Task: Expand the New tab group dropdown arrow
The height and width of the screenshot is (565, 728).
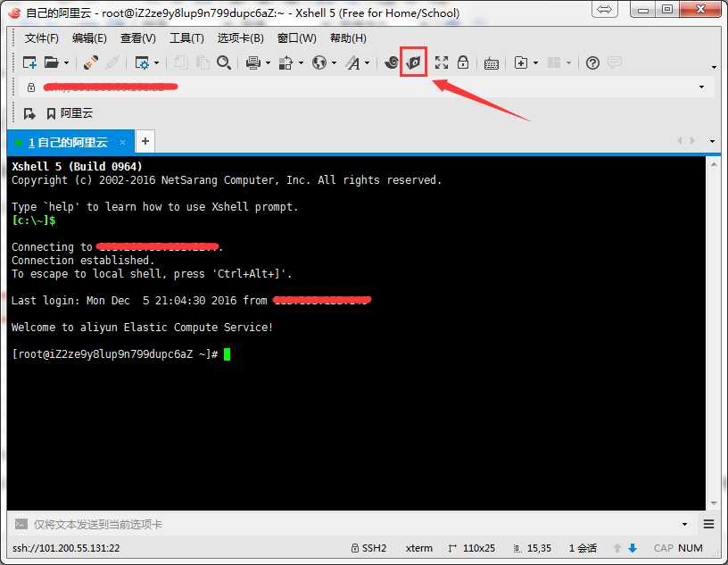Action: point(536,62)
